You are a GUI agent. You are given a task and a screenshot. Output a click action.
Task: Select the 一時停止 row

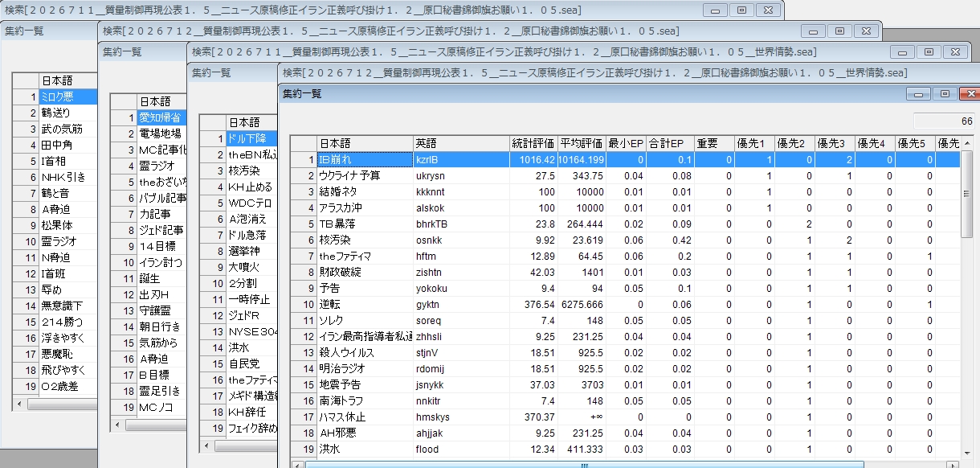click(x=251, y=299)
